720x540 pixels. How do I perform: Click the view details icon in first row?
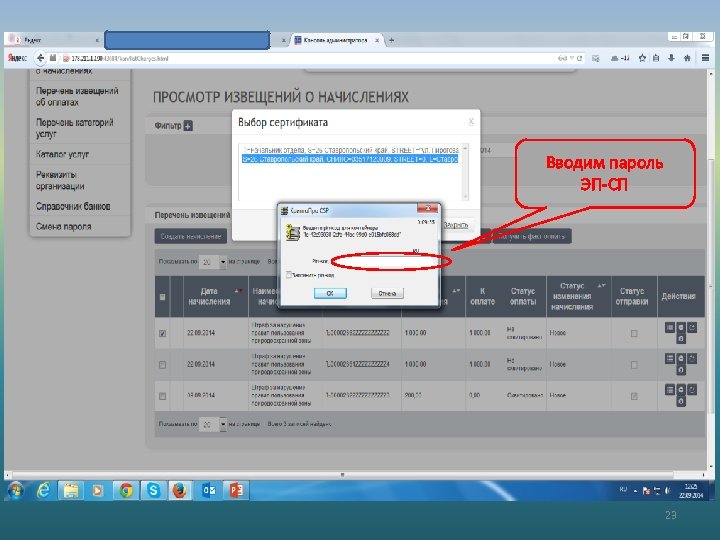click(670, 327)
